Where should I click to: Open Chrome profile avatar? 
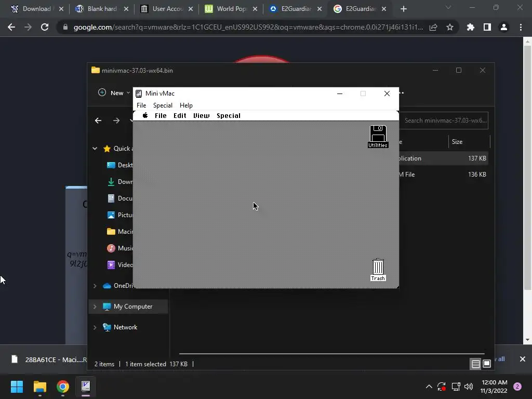[x=504, y=27]
